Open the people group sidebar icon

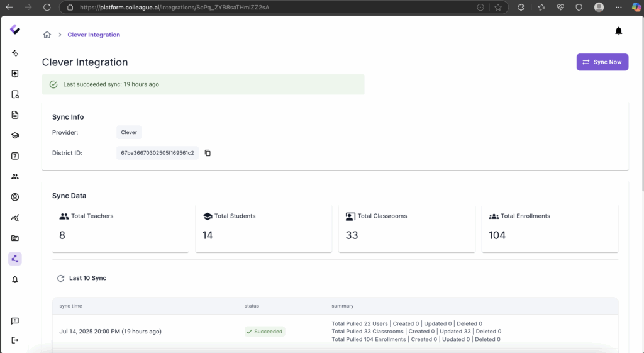pos(15,177)
